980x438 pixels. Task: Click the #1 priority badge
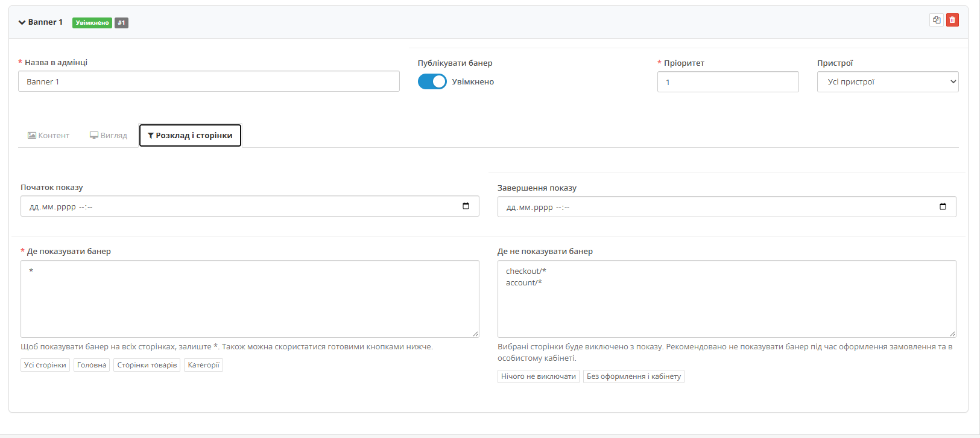pos(121,23)
